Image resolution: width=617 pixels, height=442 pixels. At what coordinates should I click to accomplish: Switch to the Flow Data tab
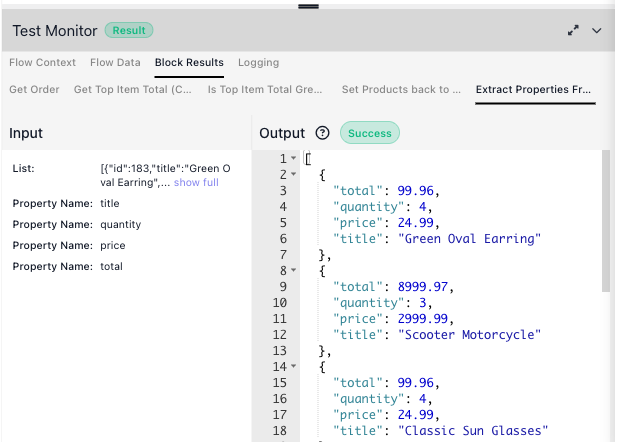click(x=115, y=63)
